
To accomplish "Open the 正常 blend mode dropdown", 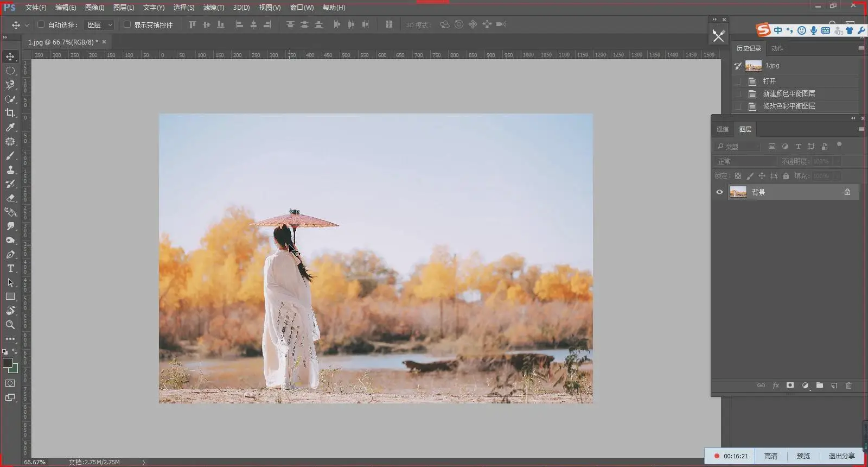I will (x=745, y=161).
